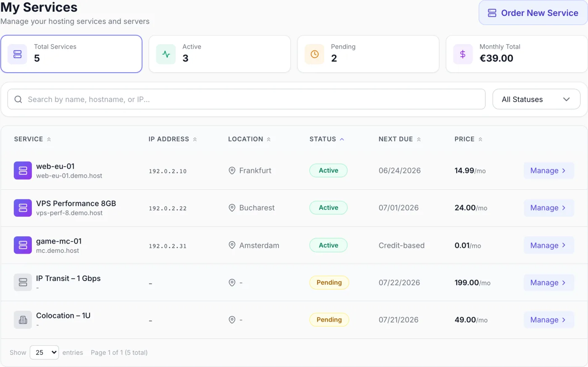
Task: Click the web-eu-01 service name
Action: 55,166
